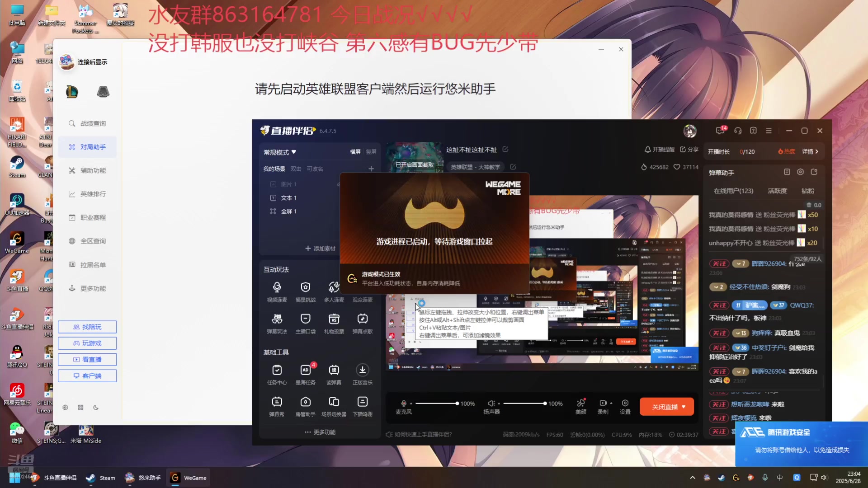Edit the category 英雄联盟 - 大神教学

[x=513, y=167]
